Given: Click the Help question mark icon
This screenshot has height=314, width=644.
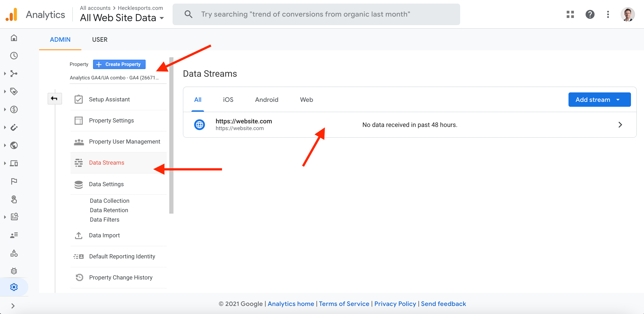Looking at the screenshot, I should point(590,15).
